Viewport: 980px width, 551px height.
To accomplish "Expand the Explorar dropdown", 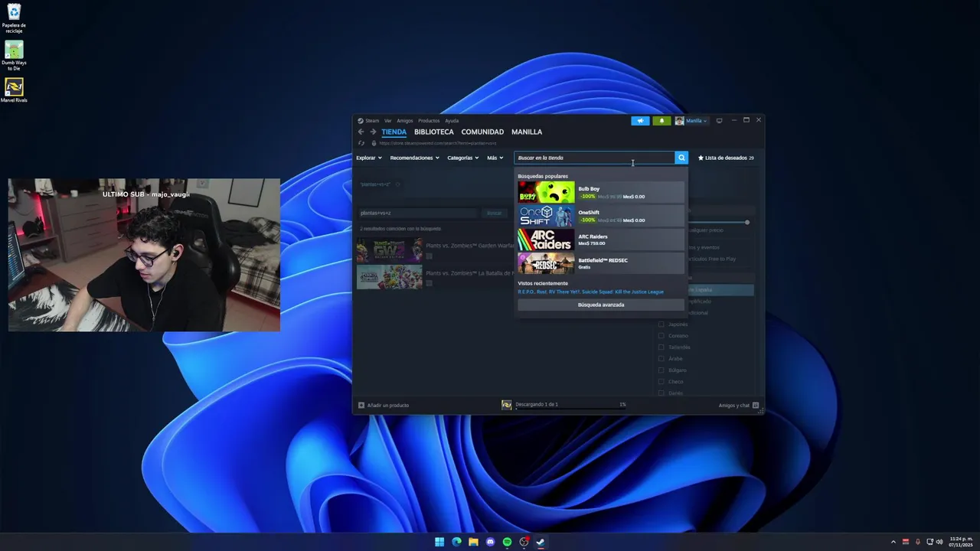I will pos(369,158).
